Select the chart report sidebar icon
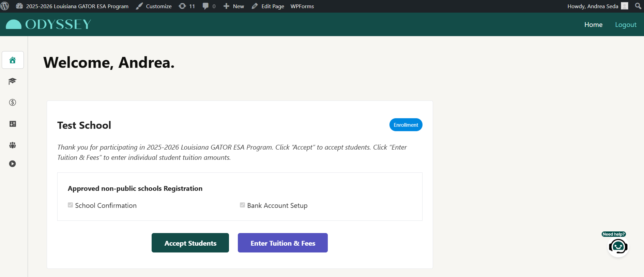 coord(13,124)
